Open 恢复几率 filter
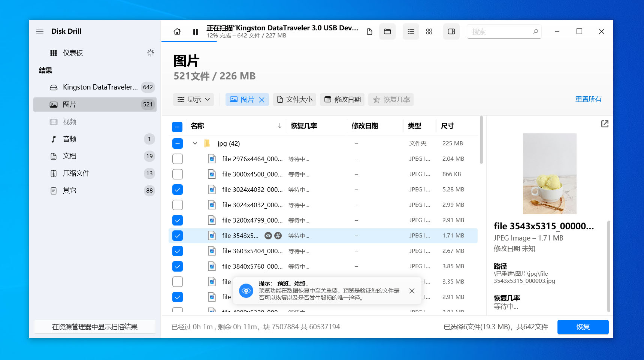The image size is (644, 360). pyautogui.click(x=391, y=100)
